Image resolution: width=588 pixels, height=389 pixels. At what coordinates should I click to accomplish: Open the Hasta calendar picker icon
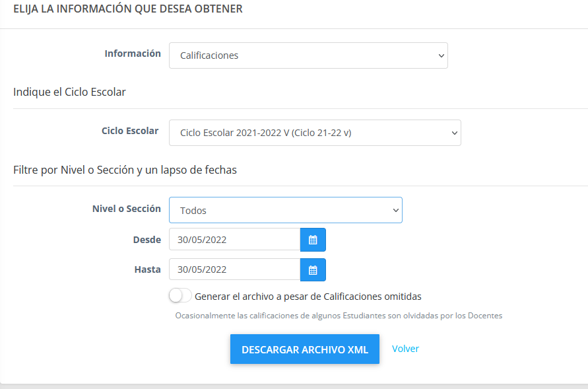tap(313, 270)
